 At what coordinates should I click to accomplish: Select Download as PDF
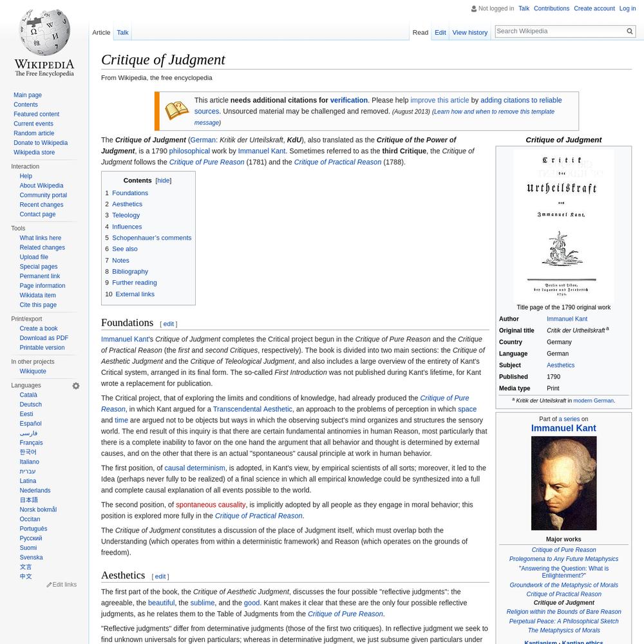coord(44,338)
